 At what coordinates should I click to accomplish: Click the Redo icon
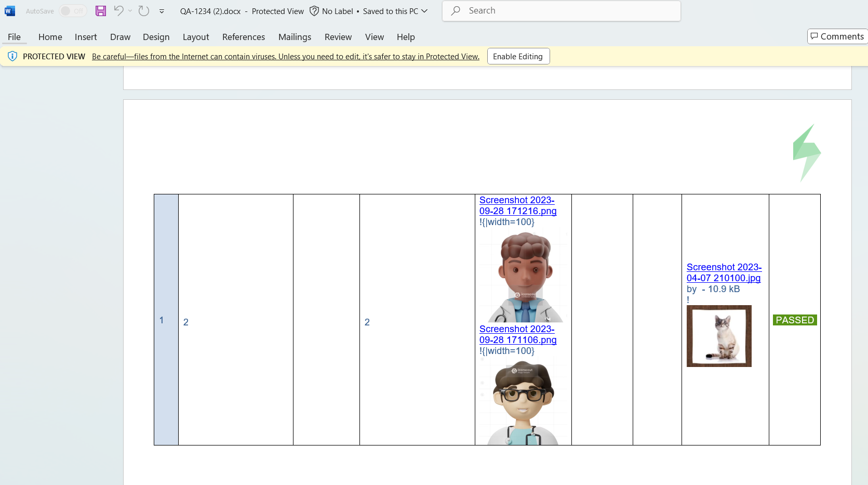tap(144, 11)
